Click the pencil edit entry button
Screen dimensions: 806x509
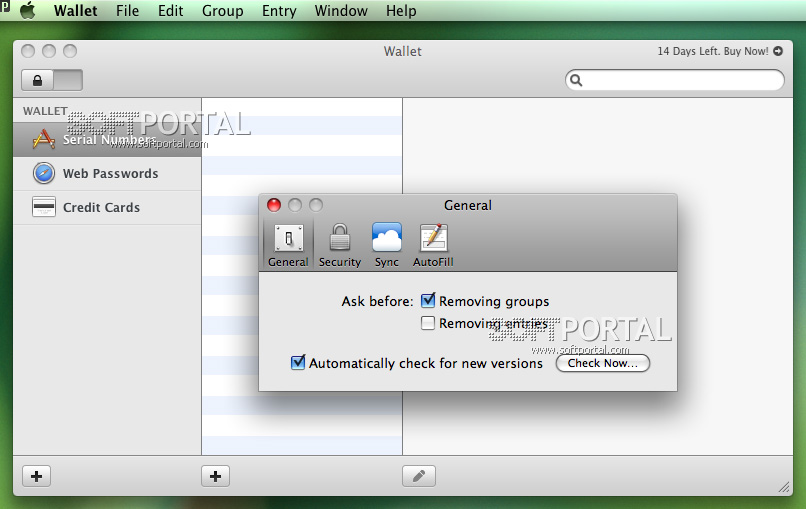(x=419, y=476)
